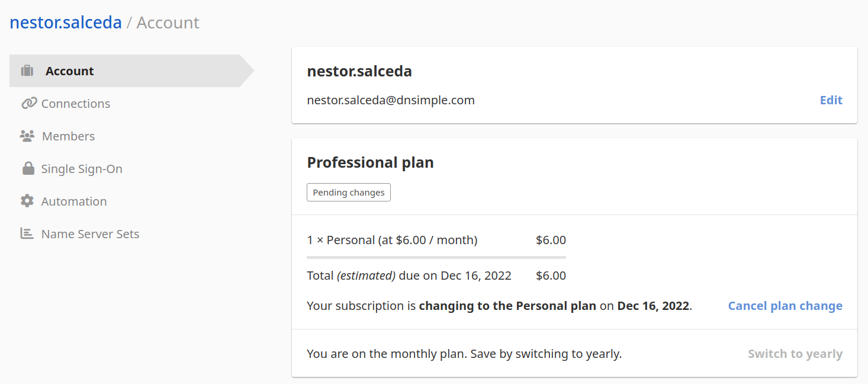This screenshot has height=384, width=868.
Task: Click the briefcase icon beside Account
Action: point(27,71)
